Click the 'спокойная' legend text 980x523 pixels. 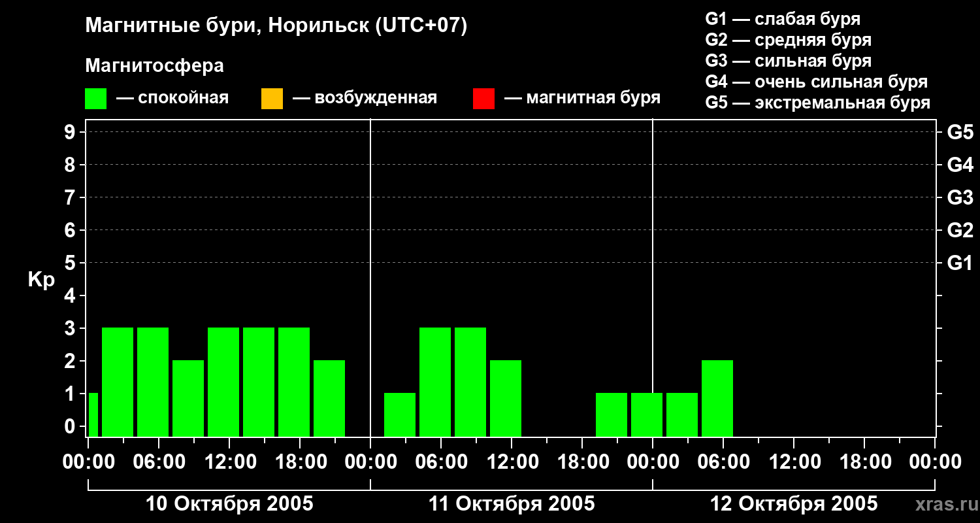[x=184, y=98]
